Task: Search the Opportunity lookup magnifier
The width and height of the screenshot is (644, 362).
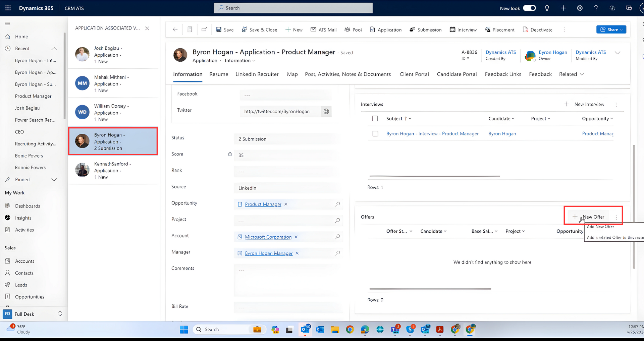Action: (x=338, y=204)
